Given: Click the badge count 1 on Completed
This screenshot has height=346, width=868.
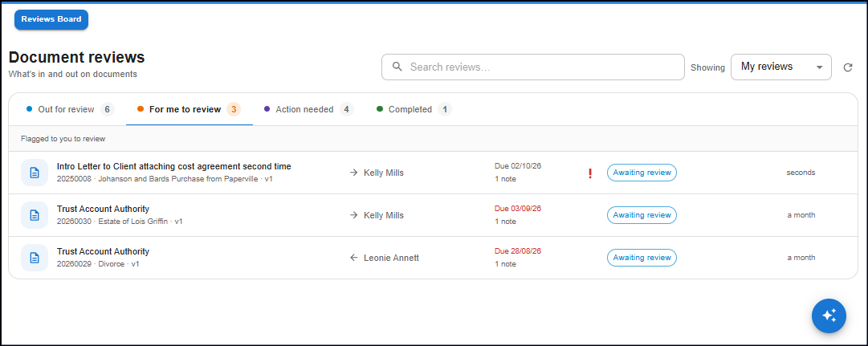Looking at the screenshot, I should [445, 110].
